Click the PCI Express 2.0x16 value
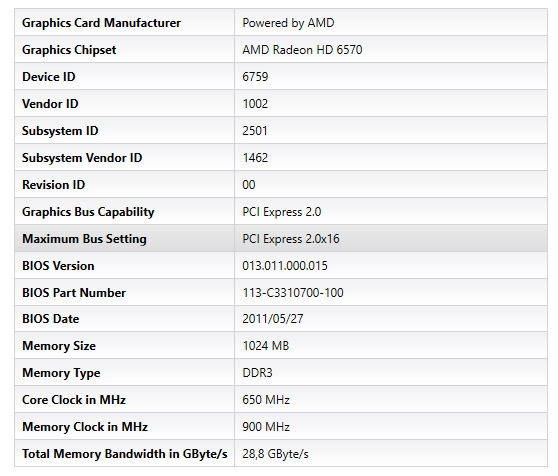 [x=291, y=239]
